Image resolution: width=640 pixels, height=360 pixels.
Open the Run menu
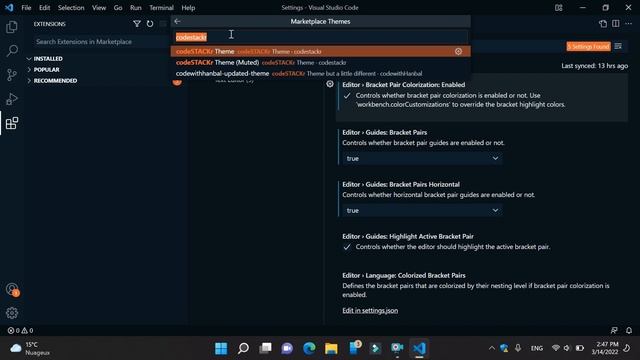(136, 8)
